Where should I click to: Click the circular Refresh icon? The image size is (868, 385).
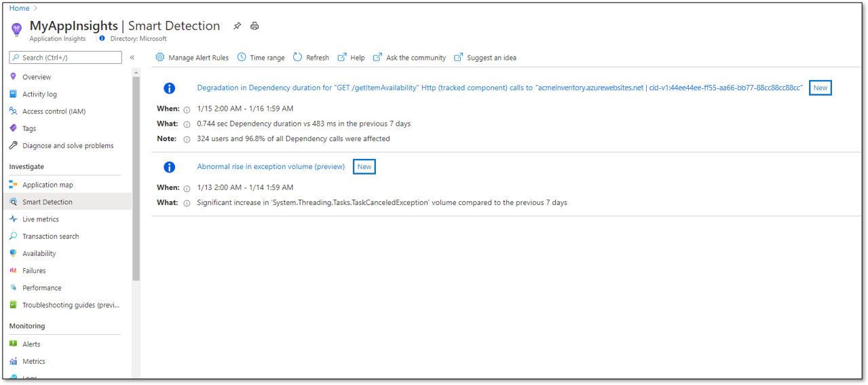[x=297, y=57]
